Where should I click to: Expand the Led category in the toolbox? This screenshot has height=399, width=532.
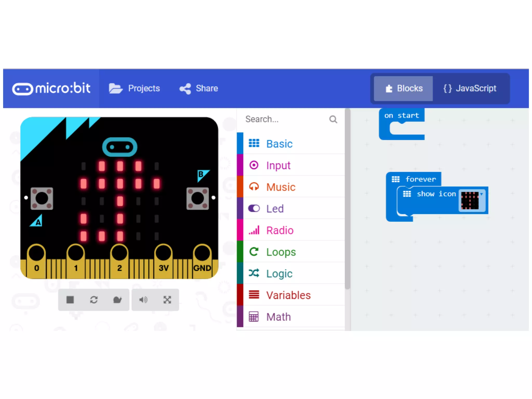pos(275,209)
